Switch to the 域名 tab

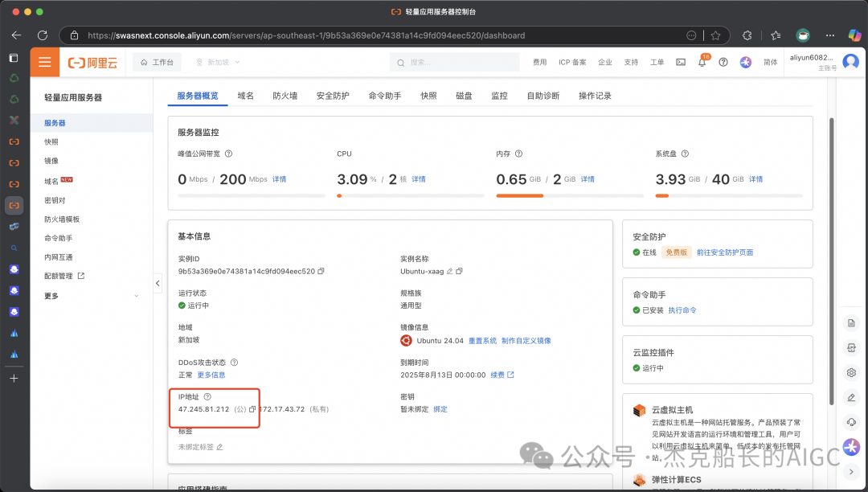point(246,96)
